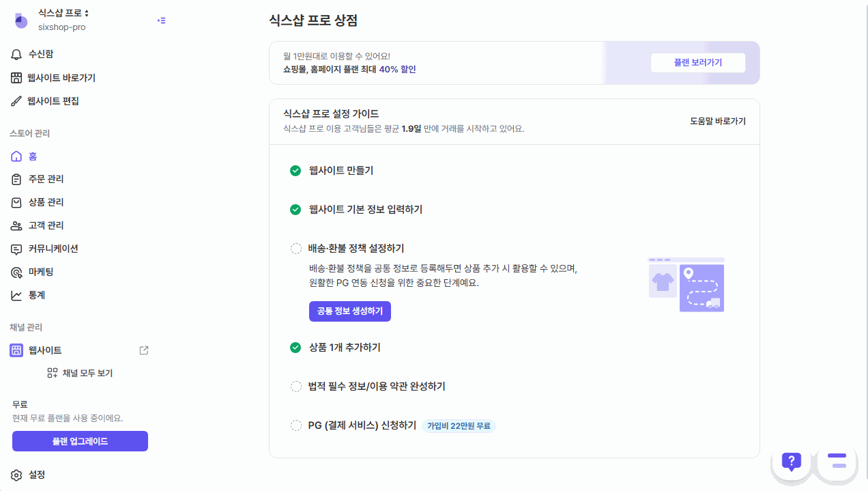Click the green check beside 상품 1개 추가하기
Image resolution: width=868 pixels, height=491 pixels.
pos(295,348)
